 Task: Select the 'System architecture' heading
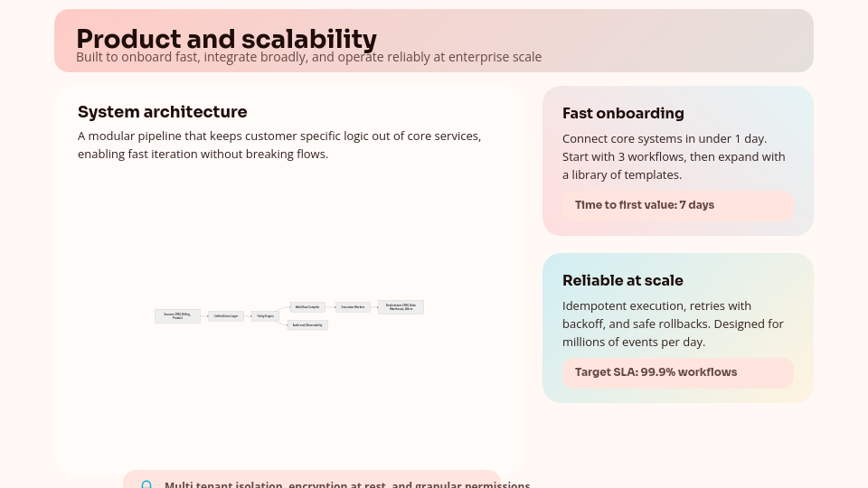point(162,112)
